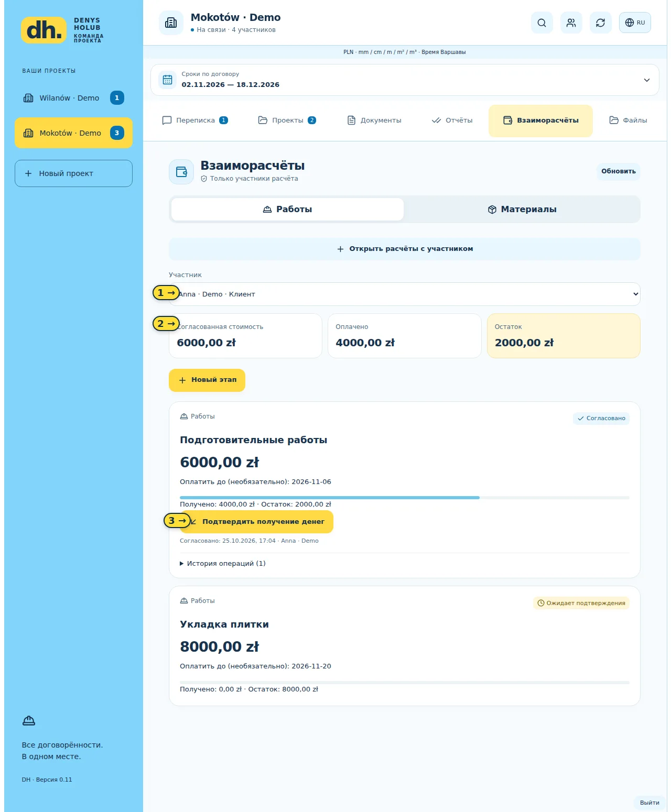The width and height of the screenshot is (671, 812).
Task: Open the participants icon in header
Action: tap(571, 23)
